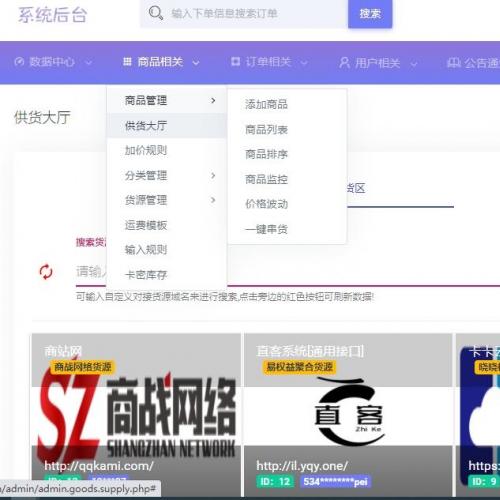Focus the order search input field
The width and height of the screenshot is (500, 500).
[x=244, y=14]
